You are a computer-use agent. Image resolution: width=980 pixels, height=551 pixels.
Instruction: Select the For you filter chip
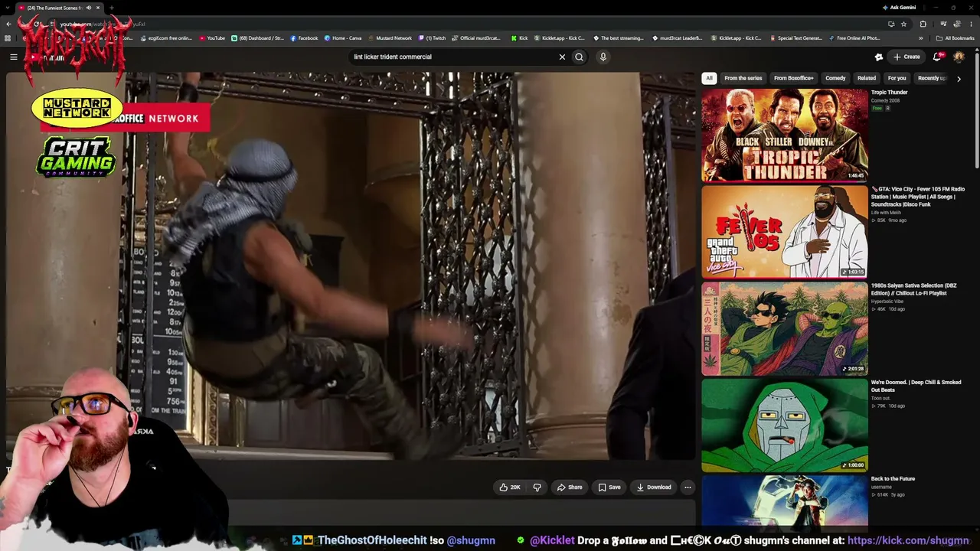click(x=897, y=78)
